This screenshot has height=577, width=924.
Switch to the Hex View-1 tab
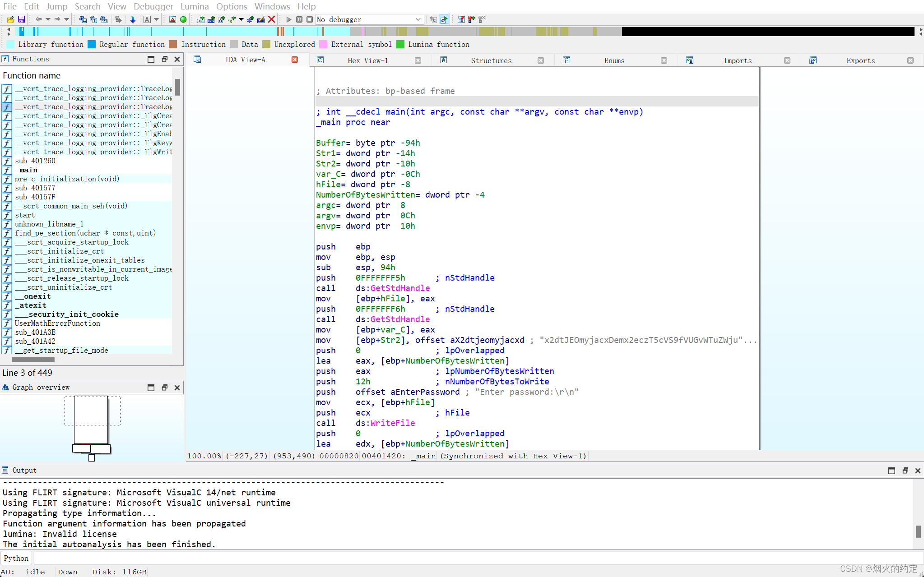pos(368,60)
